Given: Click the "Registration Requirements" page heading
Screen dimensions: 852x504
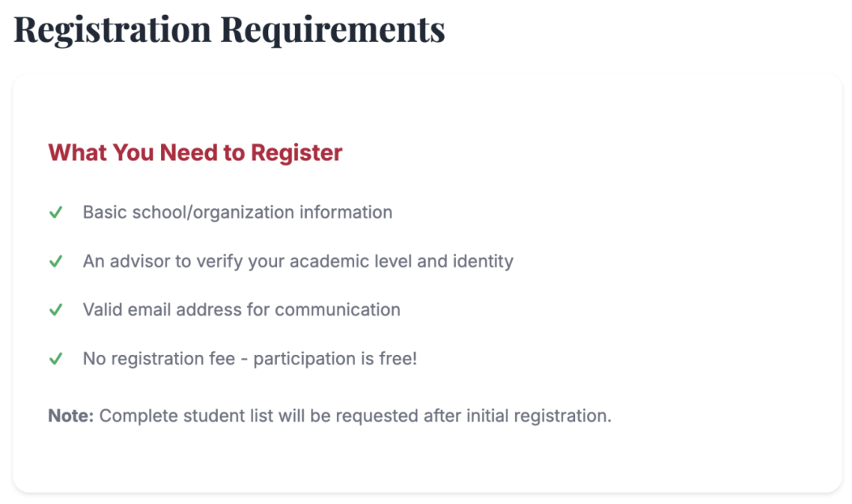Looking at the screenshot, I should click(x=229, y=29).
